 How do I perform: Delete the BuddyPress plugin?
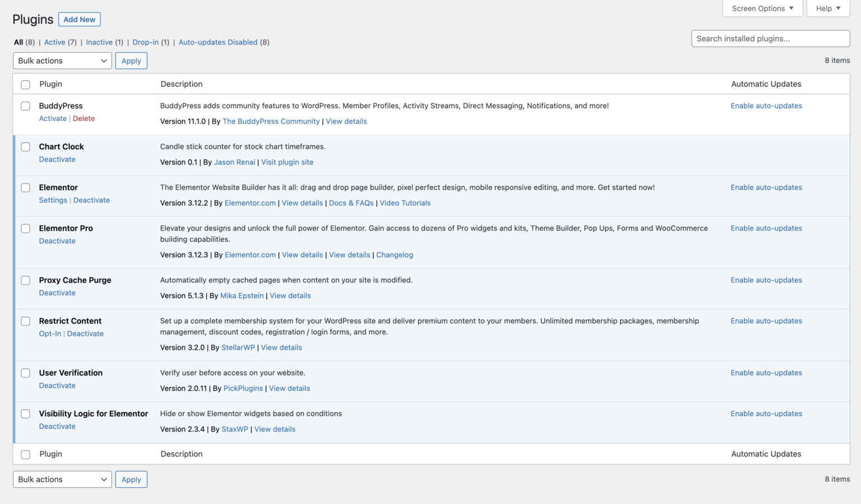[x=84, y=118]
